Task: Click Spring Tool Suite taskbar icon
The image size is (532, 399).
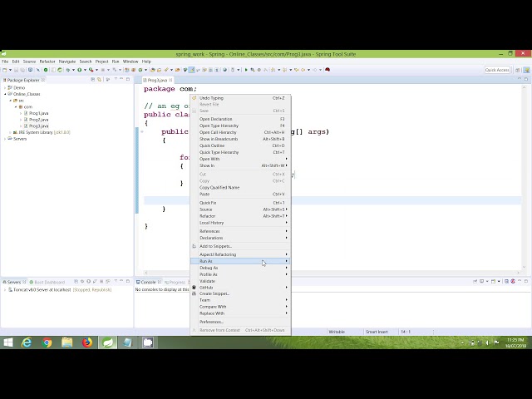Action: pyautogui.click(x=107, y=342)
